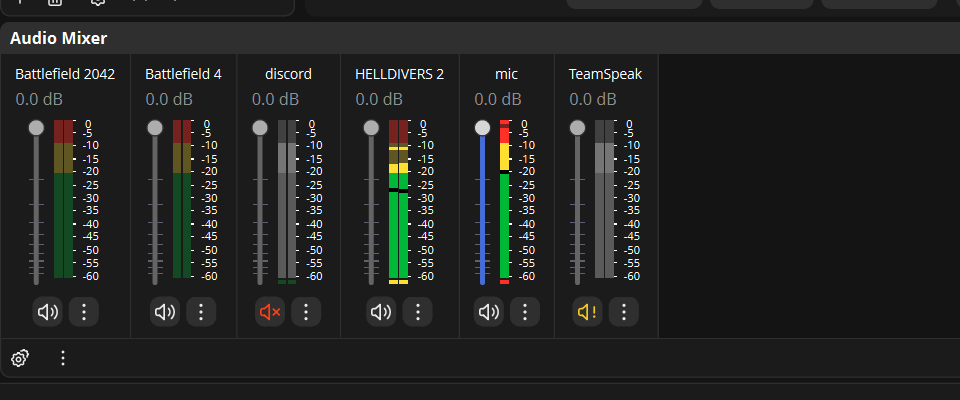The image size is (960, 400).
Task: Click the 0.0 dB value under Battlefield 2042
Action: click(x=39, y=99)
